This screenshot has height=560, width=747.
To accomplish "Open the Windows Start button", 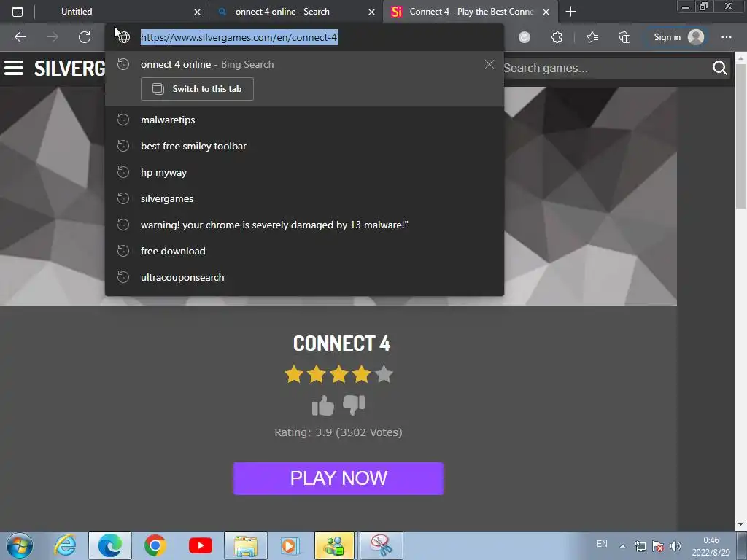I will [x=20, y=545].
